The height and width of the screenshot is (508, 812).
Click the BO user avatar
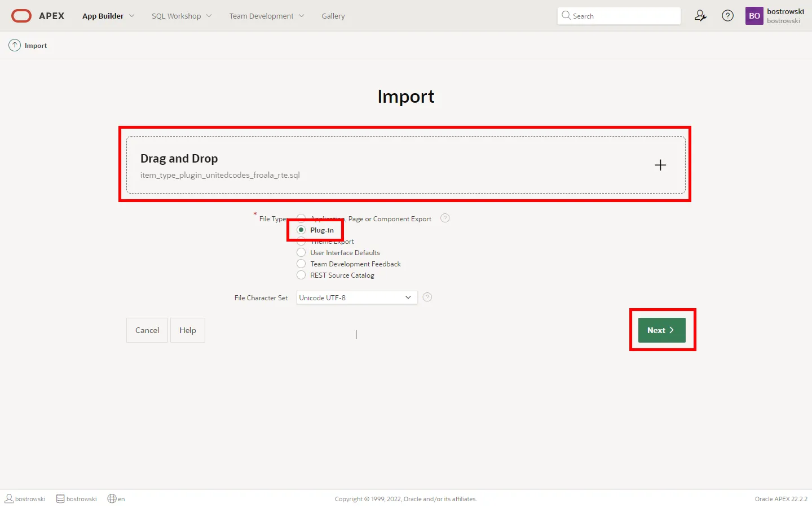[754, 16]
